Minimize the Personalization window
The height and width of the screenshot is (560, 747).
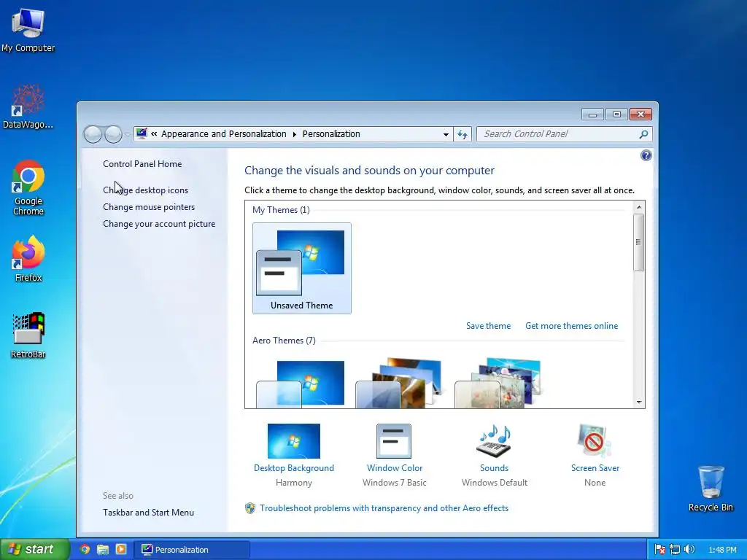(x=592, y=114)
